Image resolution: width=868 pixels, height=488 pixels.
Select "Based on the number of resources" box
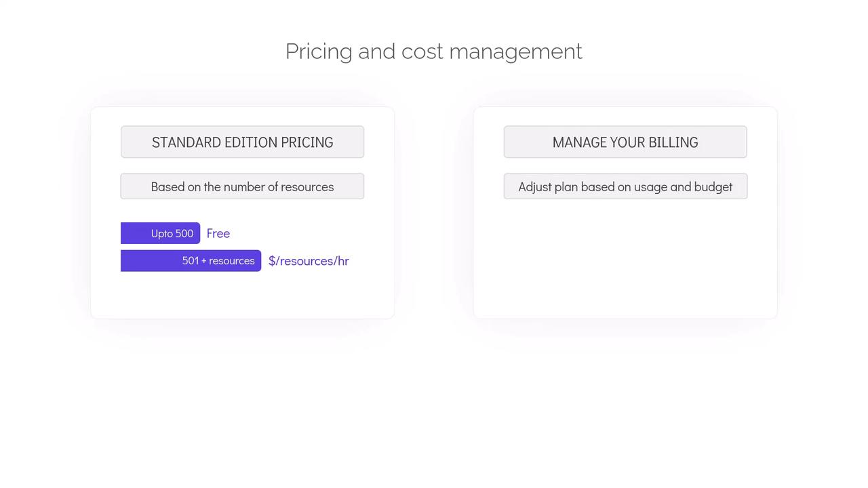(242, 186)
